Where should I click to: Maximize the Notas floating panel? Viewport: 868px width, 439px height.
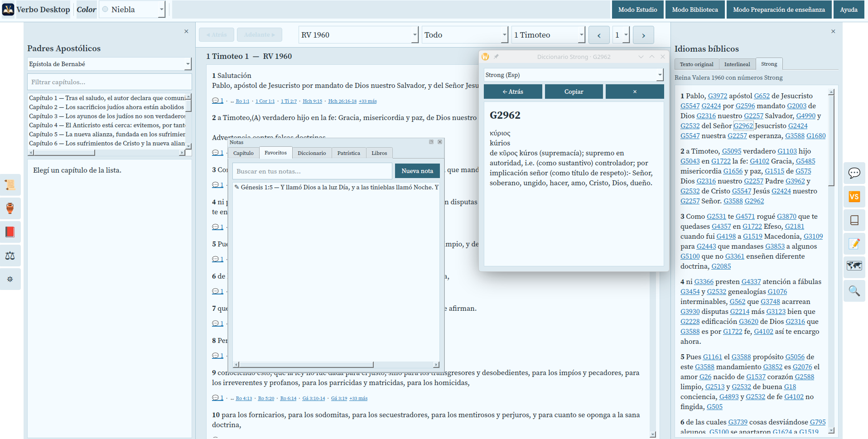click(431, 142)
